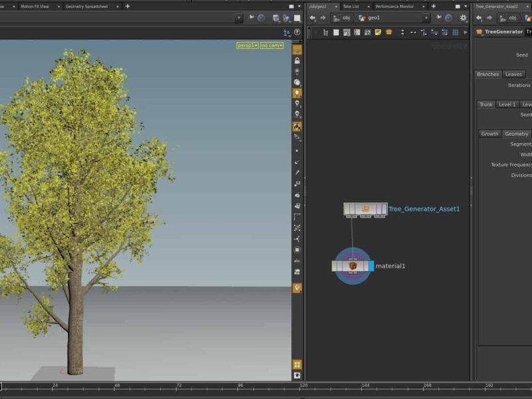Open the geo1 path dropdown in the network editor
The height and width of the screenshot is (399, 532).
click(x=426, y=17)
